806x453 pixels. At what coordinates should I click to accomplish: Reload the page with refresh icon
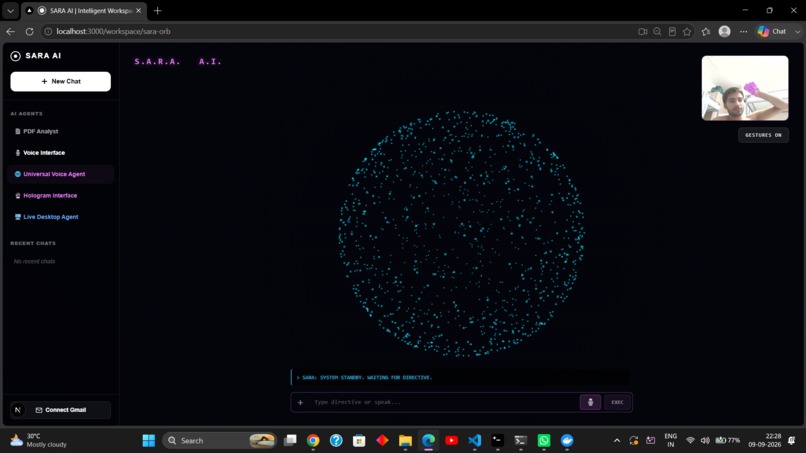(x=29, y=31)
